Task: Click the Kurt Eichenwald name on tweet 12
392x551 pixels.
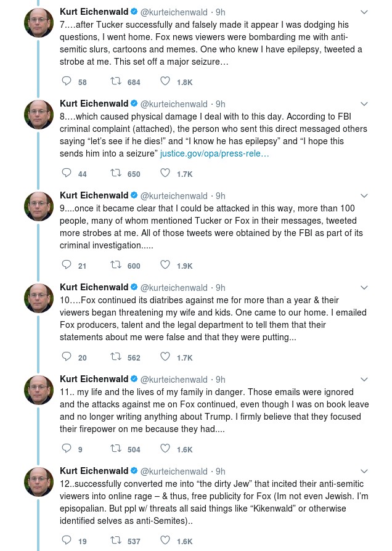Action: pos(93,471)
